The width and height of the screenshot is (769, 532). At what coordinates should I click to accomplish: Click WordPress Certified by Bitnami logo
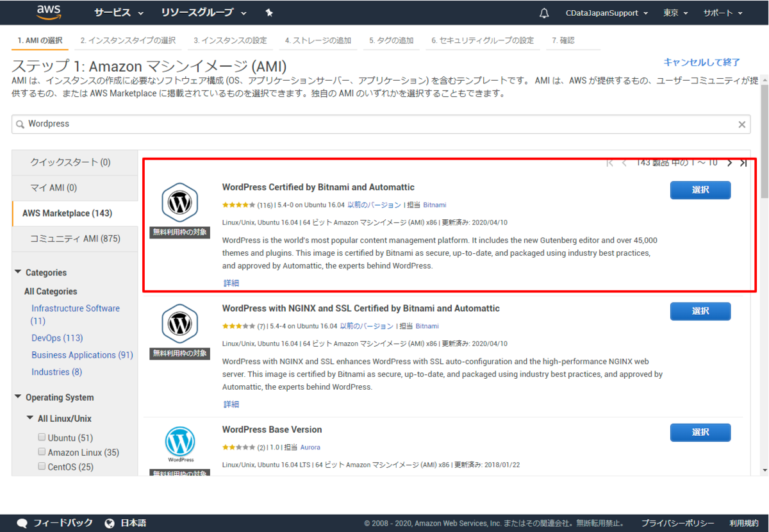click(x=180, y=203)
